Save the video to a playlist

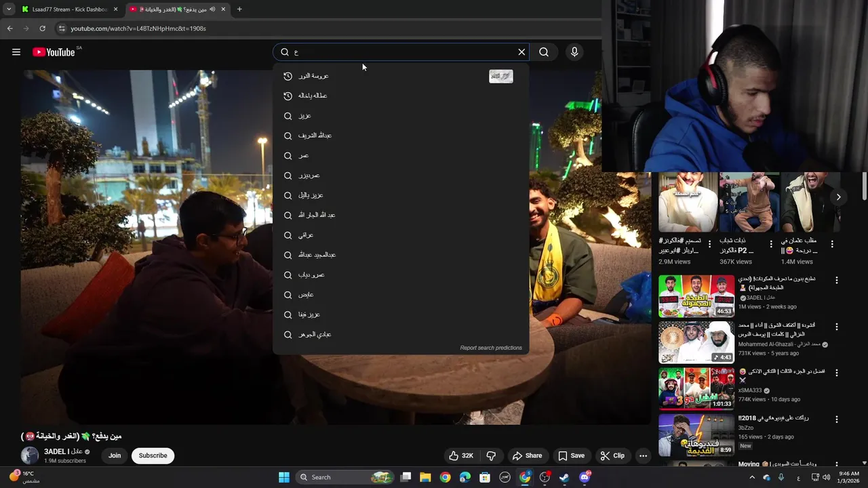(x=571, y=455)
